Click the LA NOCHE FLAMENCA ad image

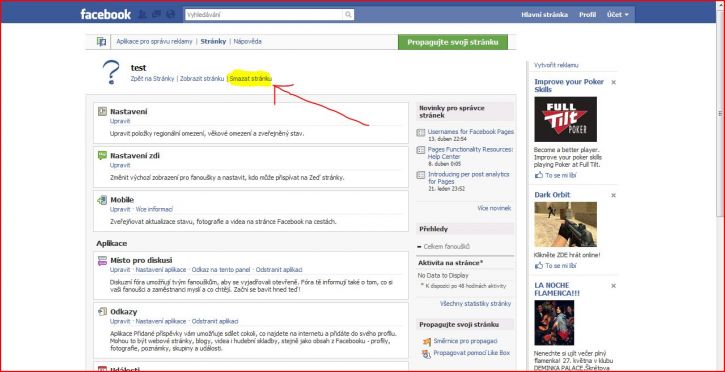tap(554, 323)
